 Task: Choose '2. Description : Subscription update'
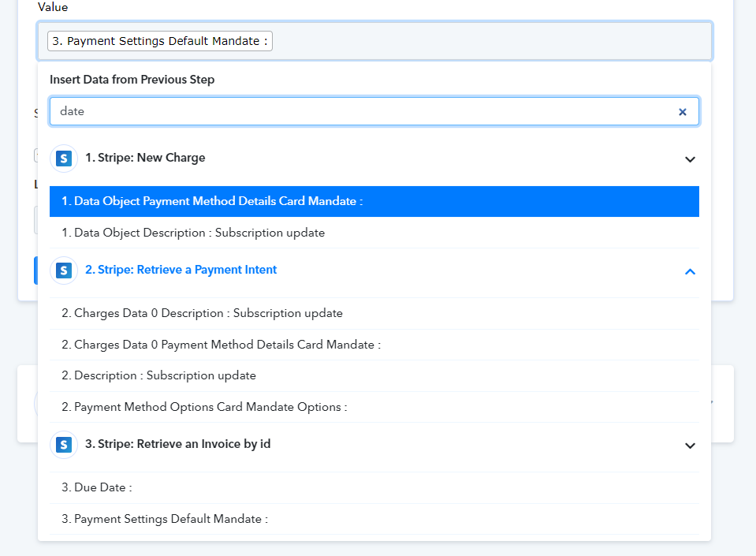click(x=374, y=375)
